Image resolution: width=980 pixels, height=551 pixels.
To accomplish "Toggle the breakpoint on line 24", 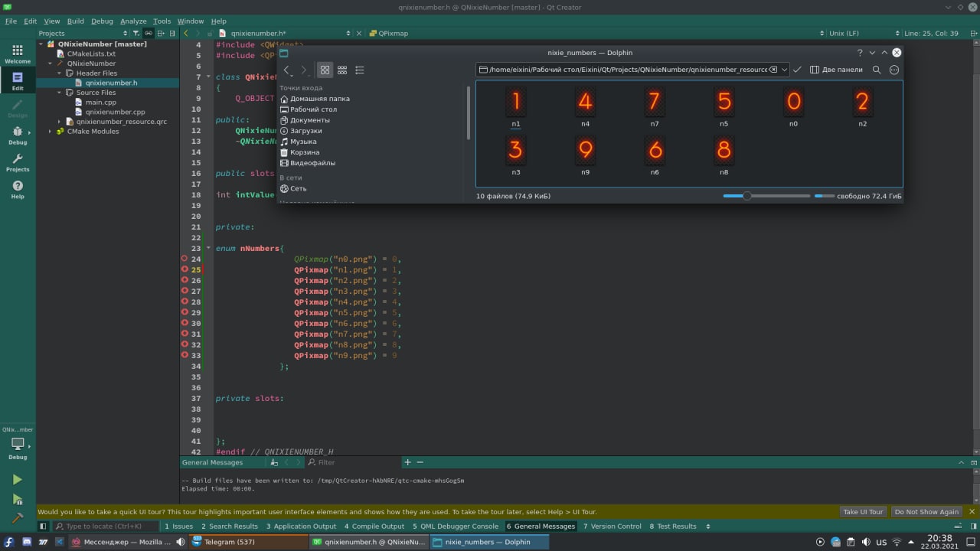I will (x=185, y=259).
